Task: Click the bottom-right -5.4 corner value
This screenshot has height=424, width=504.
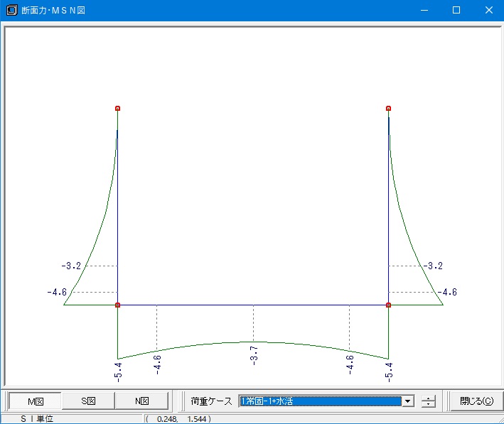Action: 389,372
